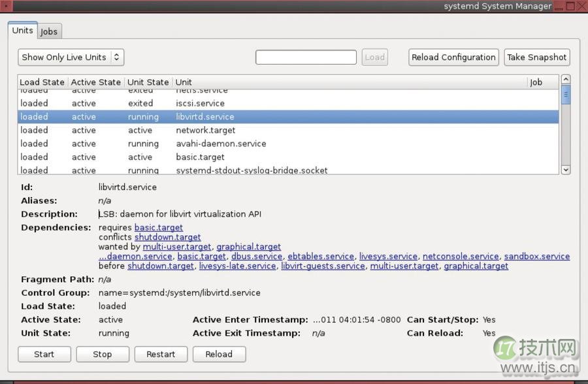Image resolution: width=588 pixels, height=384 pixels.
Task: Open the libvirt-guests.service link
Action: pyautogui.click(x=323, y=266)
